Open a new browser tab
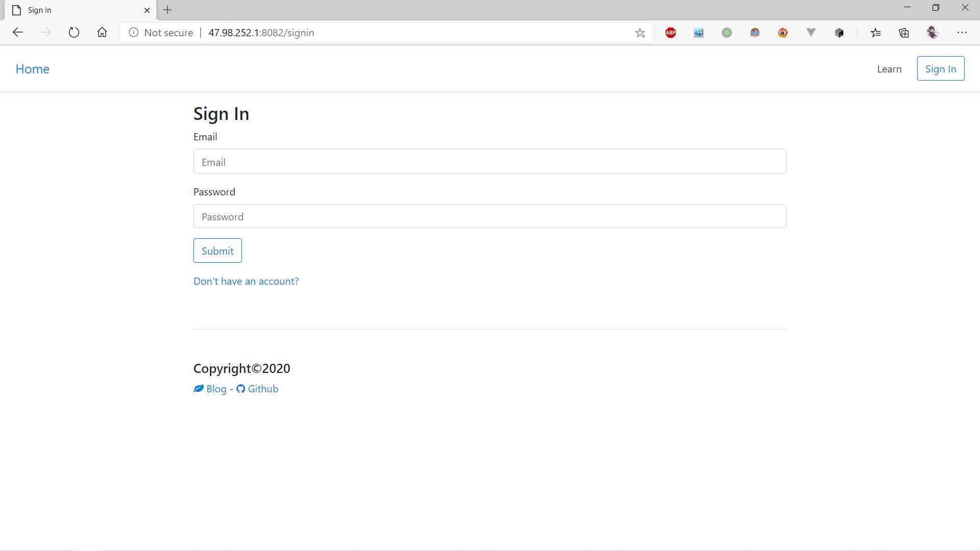This screenshot has width=980, height=551. (x=167, y=10)
